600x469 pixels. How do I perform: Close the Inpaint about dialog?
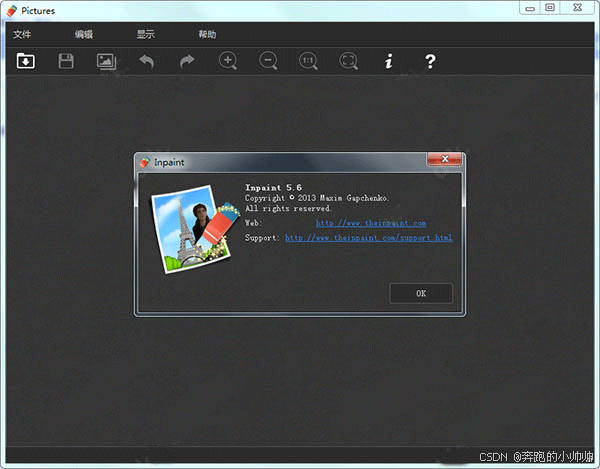pos(444,159)
